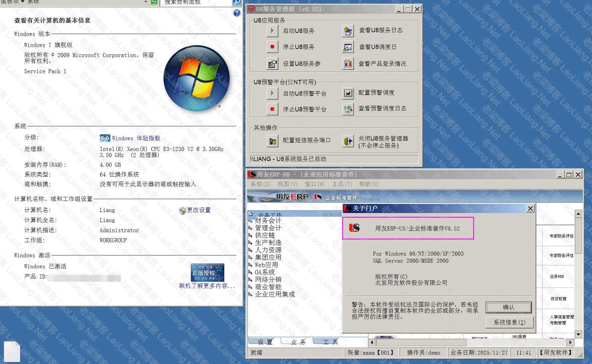Open the Windows 体验指数 link
The width and height of the screenshot is (592, 364).
point(136,138)
